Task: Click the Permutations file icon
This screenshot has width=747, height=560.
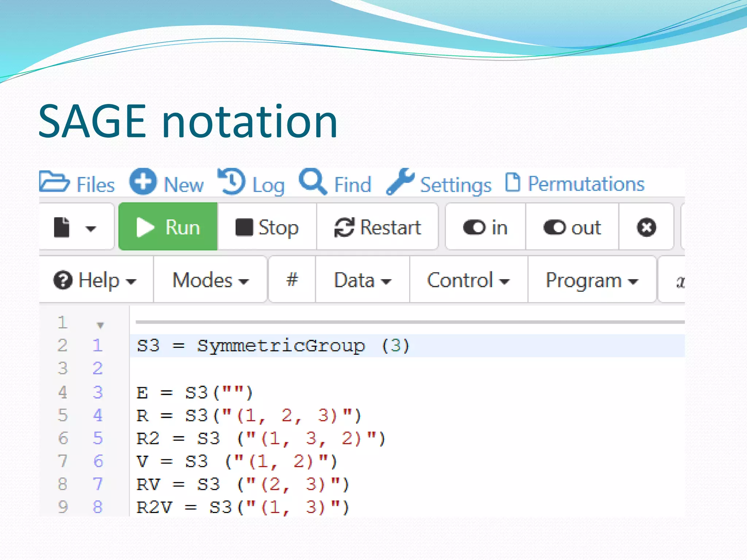Action: tap(513, 182)
